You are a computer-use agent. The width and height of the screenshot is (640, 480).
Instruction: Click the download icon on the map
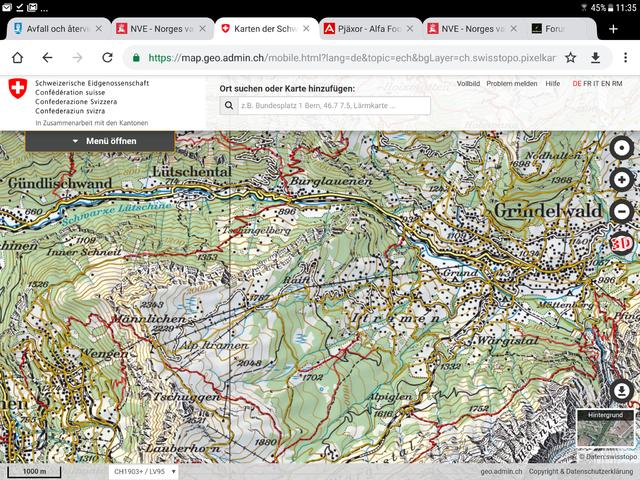(x=621, y=390)
